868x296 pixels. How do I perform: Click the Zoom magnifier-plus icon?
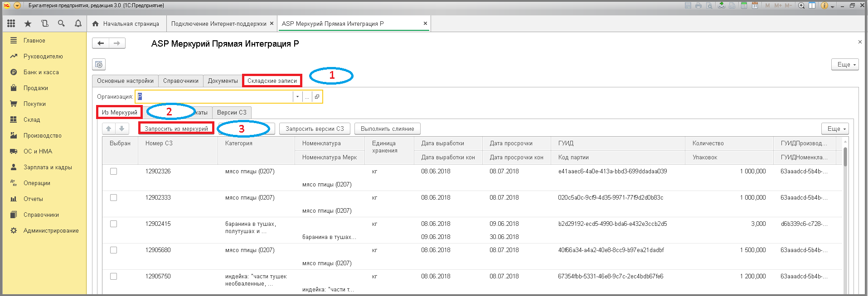pos(801,5)
